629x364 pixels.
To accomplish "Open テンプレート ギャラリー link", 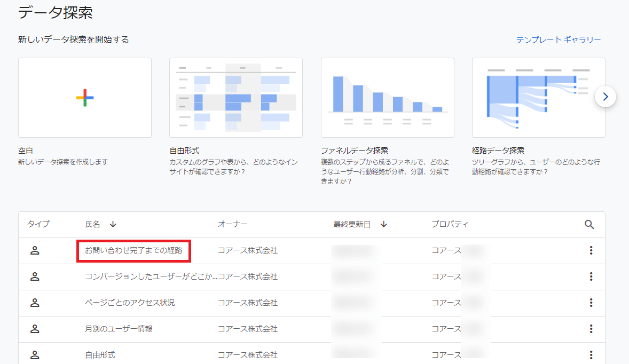I will (559, 40).
